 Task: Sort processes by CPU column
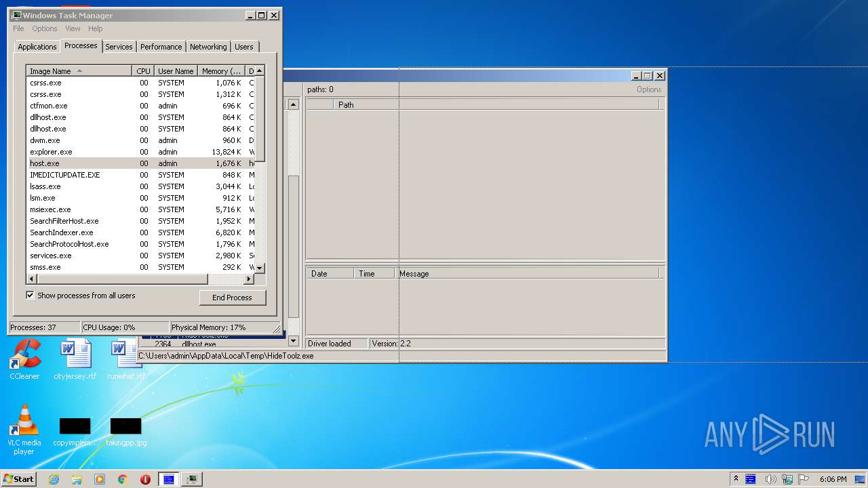coord(143,71)
